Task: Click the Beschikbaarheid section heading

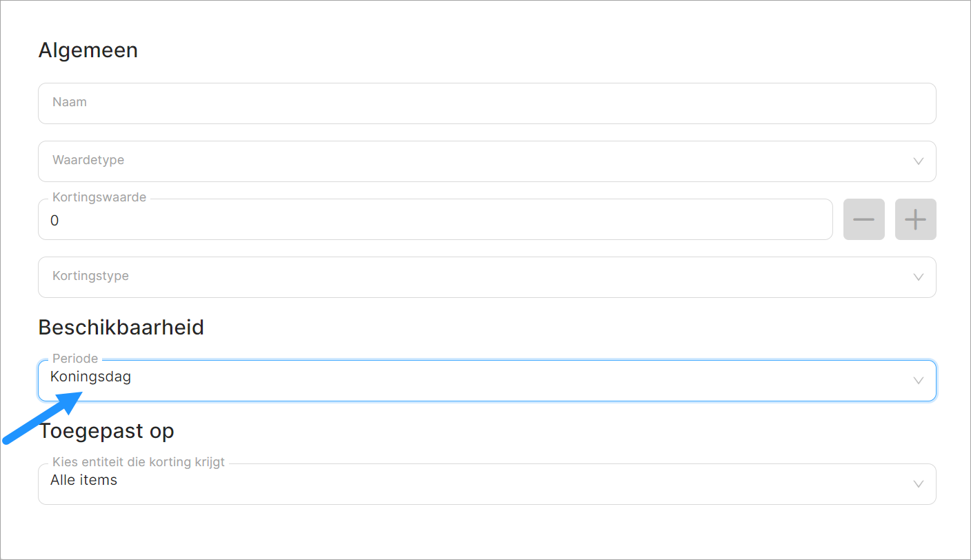Action: 121,327
